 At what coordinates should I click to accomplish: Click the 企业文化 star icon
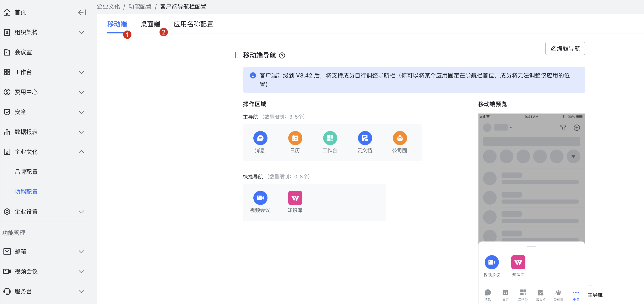pyautogui.click(x=7, y=152)
